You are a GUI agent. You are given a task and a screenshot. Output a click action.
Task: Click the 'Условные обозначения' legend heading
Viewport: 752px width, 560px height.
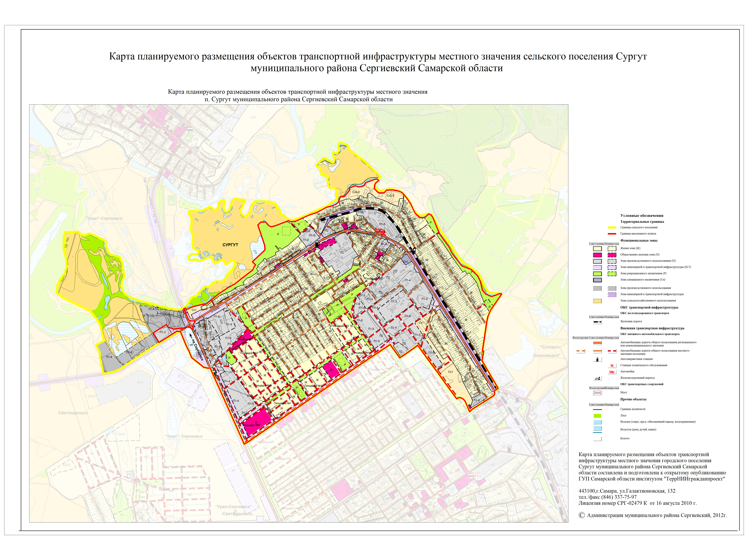coord(642,216)
